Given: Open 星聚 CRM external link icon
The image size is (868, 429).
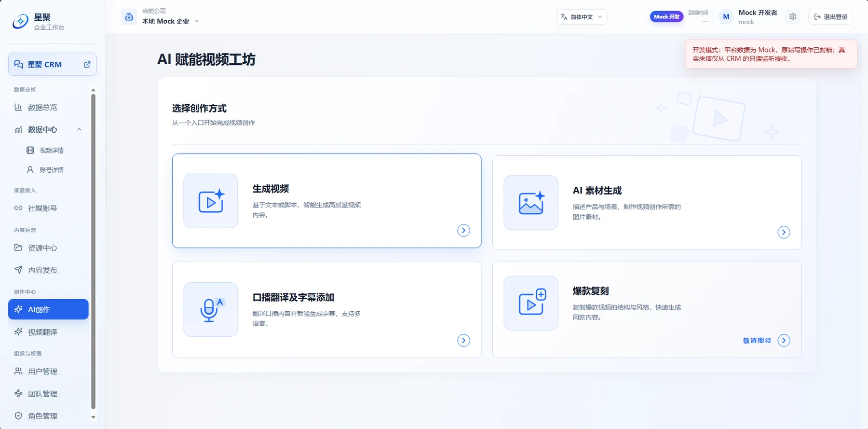Looking at the screenshot, I should [87, 65].
